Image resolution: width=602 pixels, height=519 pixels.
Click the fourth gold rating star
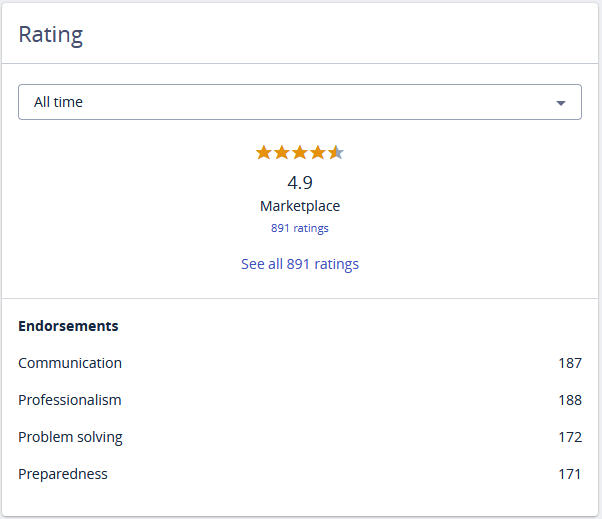[318, 153]
